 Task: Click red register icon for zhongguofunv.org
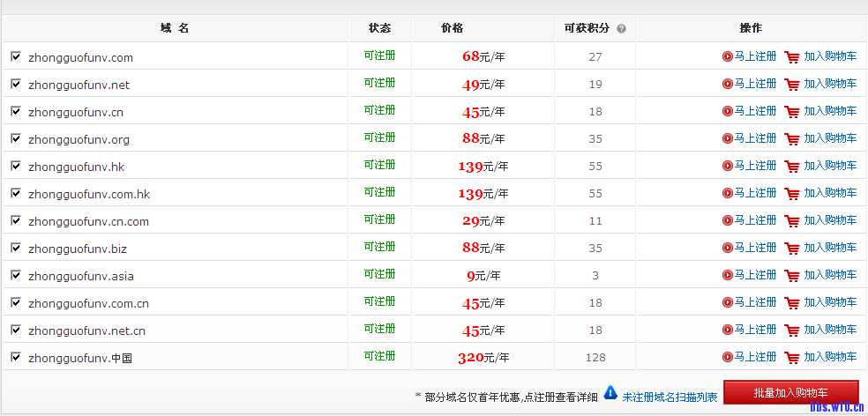coord(728,138)
